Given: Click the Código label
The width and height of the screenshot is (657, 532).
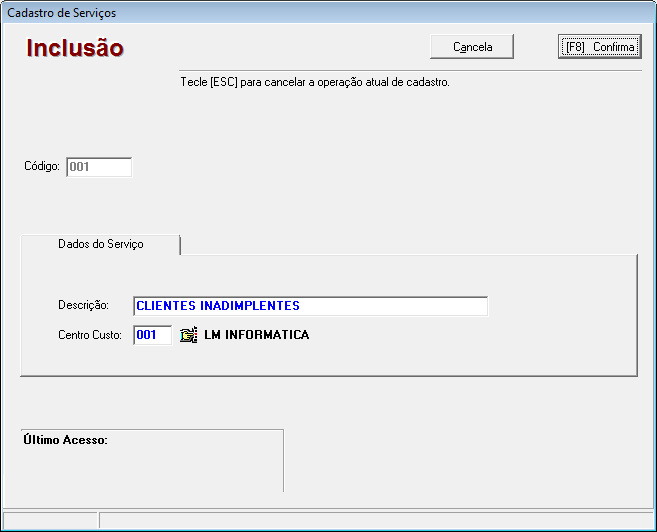Looking at the screenshot, I should pos(42,167).
